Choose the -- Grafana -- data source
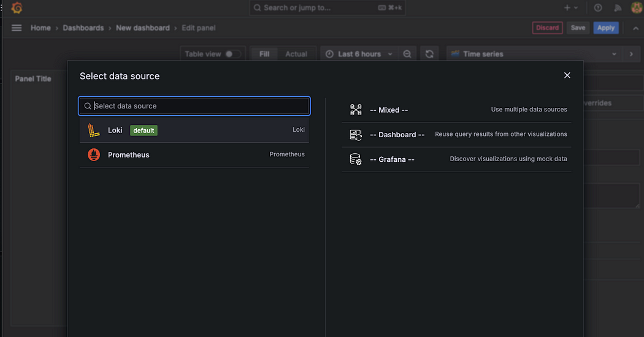Screen dimensions: 644x337 (x=456, y=159)
